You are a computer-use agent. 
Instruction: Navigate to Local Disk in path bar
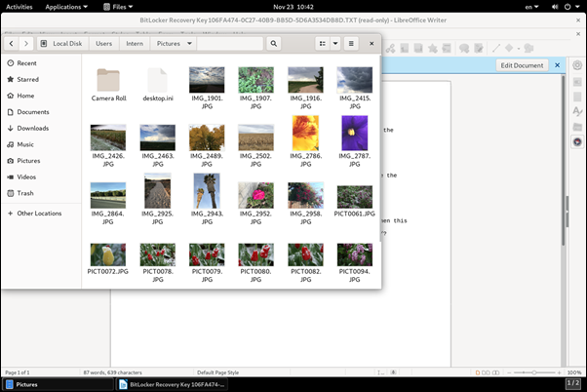pyautogui.click(x=62, y=44)
